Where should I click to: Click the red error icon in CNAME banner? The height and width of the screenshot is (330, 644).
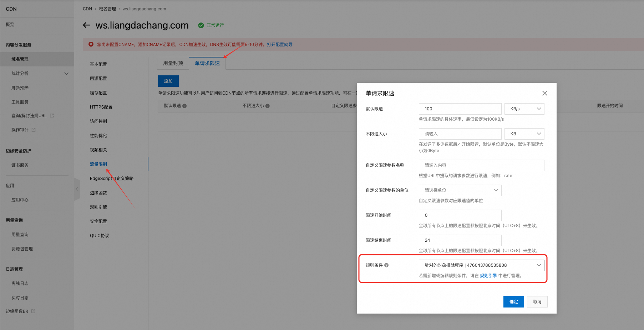coord(91,44)
